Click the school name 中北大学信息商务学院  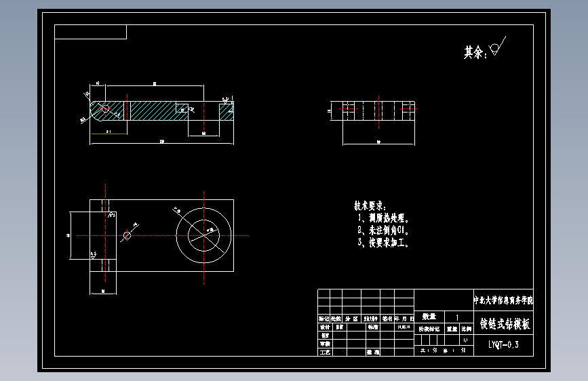coord(503,300)
